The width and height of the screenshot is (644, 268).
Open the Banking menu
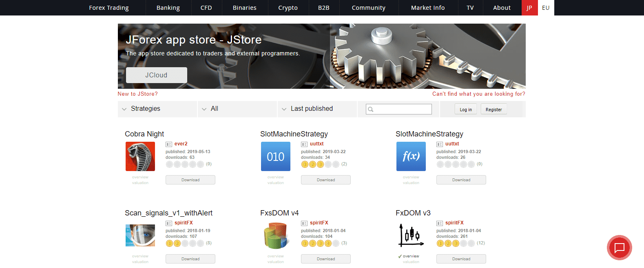[168, 8]
